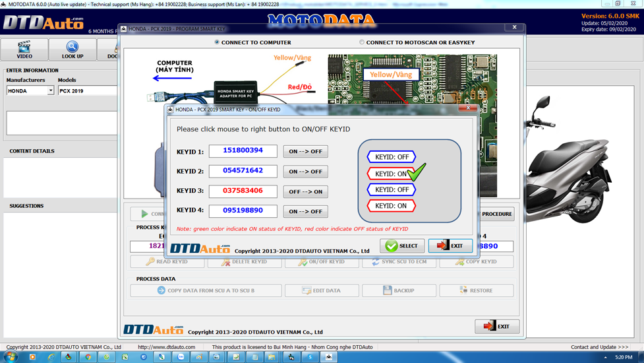
Task: Click the EDIT DATA button
Action: pos(322,290)
